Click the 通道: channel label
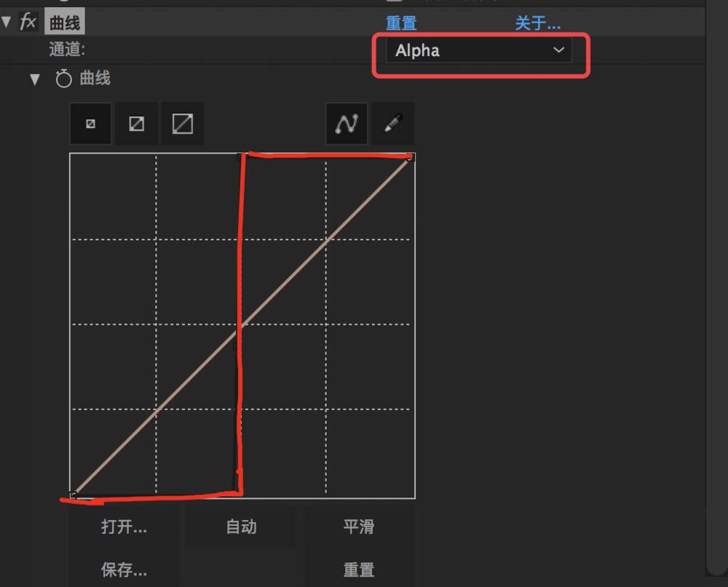This screenshot has width=728, height=587. coord(67,50)
